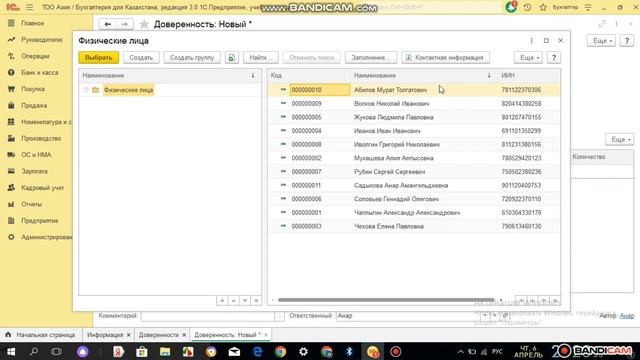Open Windows Start menu

[x=11, y=351]
